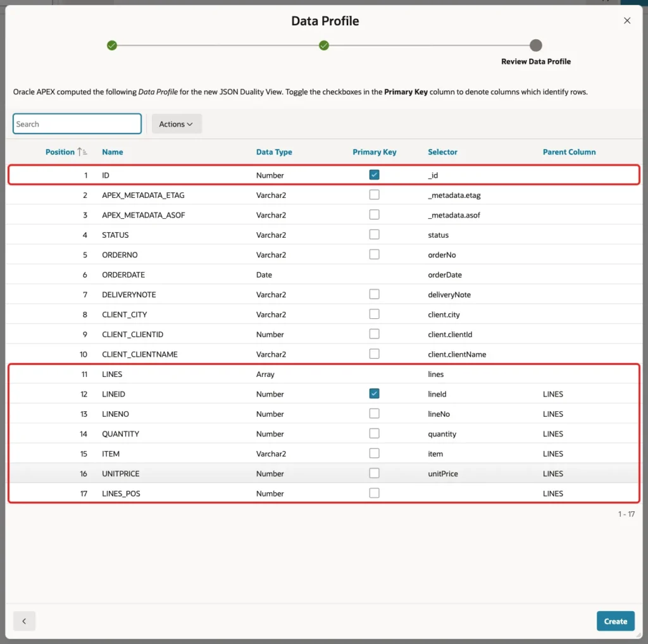Screen dimensions: 648x644
Task: Click the first completed wizard step indicator
Action: click(111, 46)
